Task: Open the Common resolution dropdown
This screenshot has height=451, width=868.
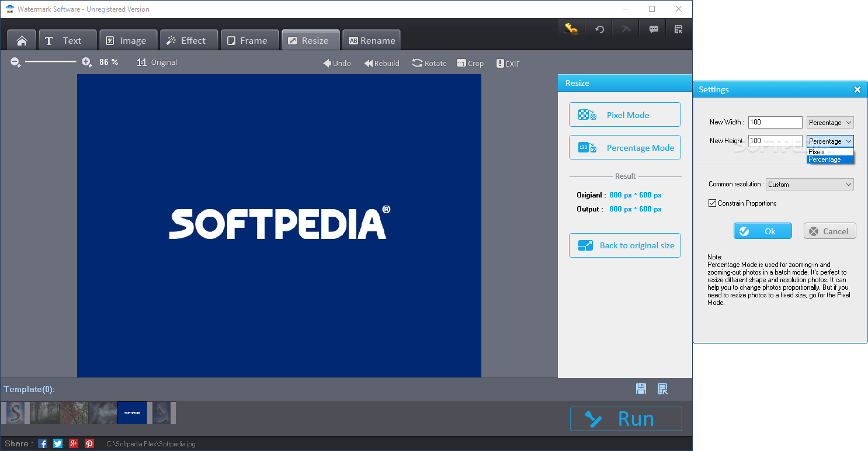Action: point(810,184)
